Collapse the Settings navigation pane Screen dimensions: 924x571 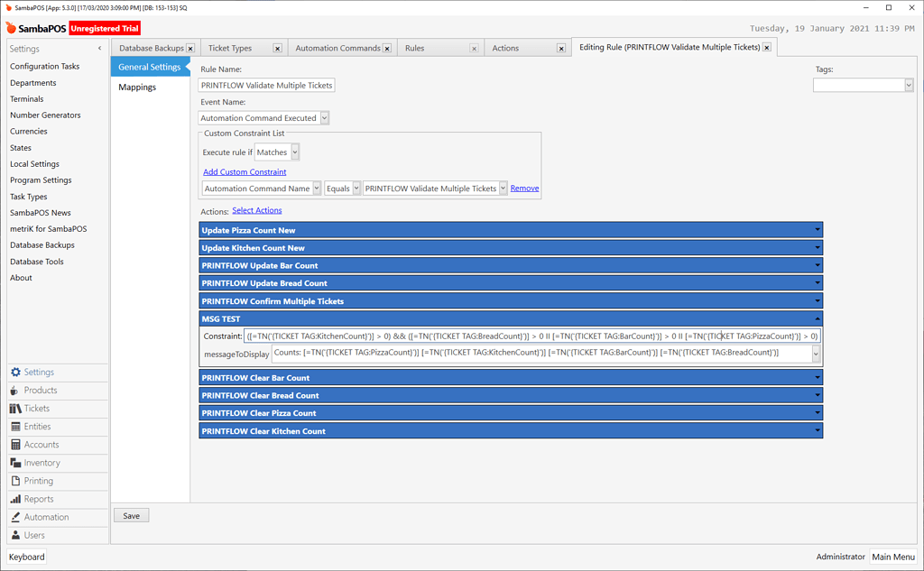click(x=100, y=48)
